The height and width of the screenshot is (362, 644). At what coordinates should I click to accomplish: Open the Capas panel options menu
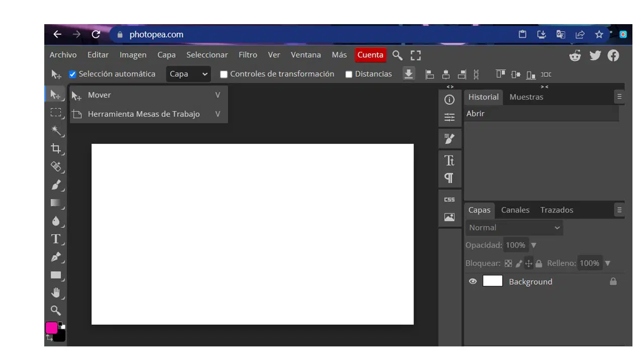tap(619, 210)
